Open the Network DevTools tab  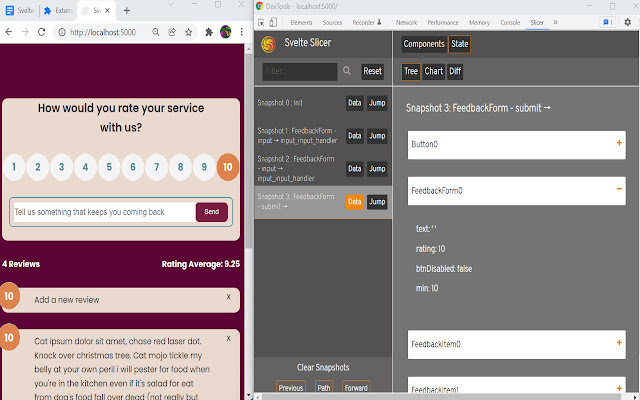[406, 22]
